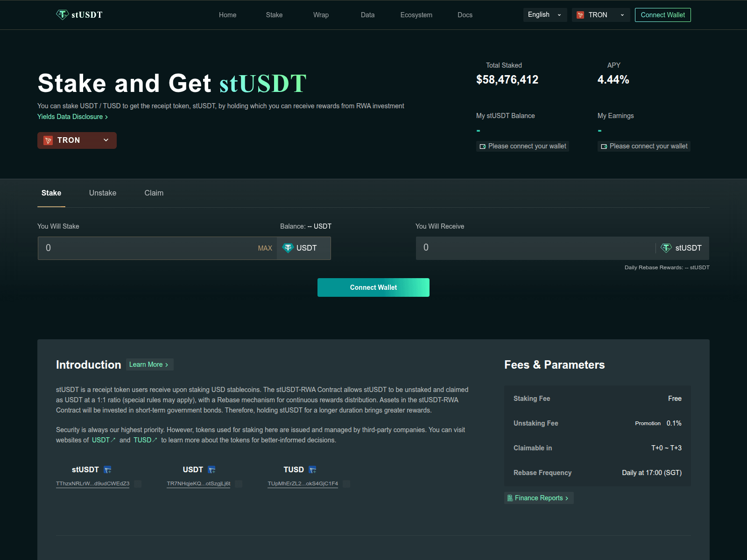Switch to the Stake tab

pos(51,193)
